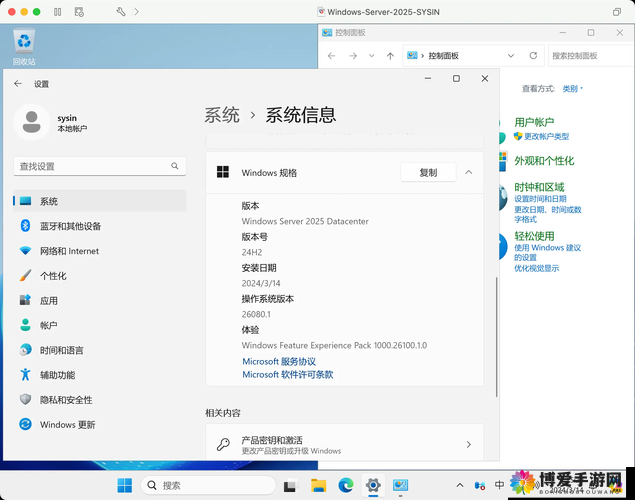This screenshot has height=500, width=635.
Task: Open View by Category dropdown in Control Panel
Action: pos(572,89)
